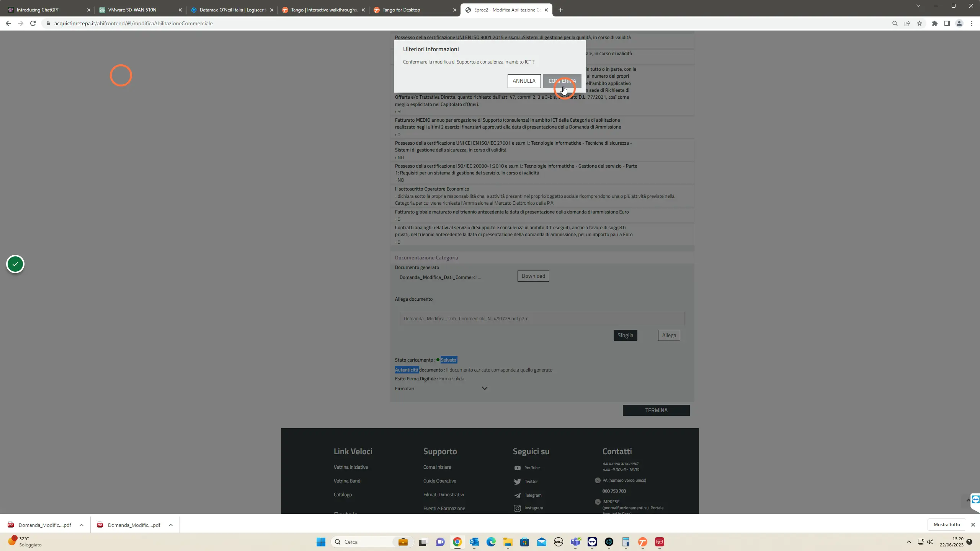The height and width of the screenshot is (551, 980).
Task: Open Chrome extensions puzzle icon
Action: [935, 23]
